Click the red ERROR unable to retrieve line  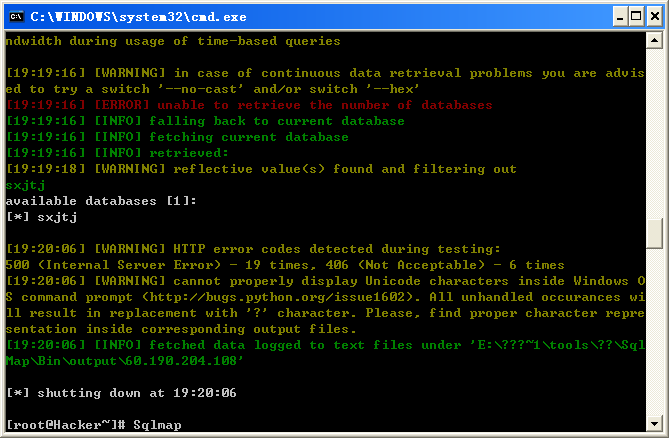click(x=249, y=105)
